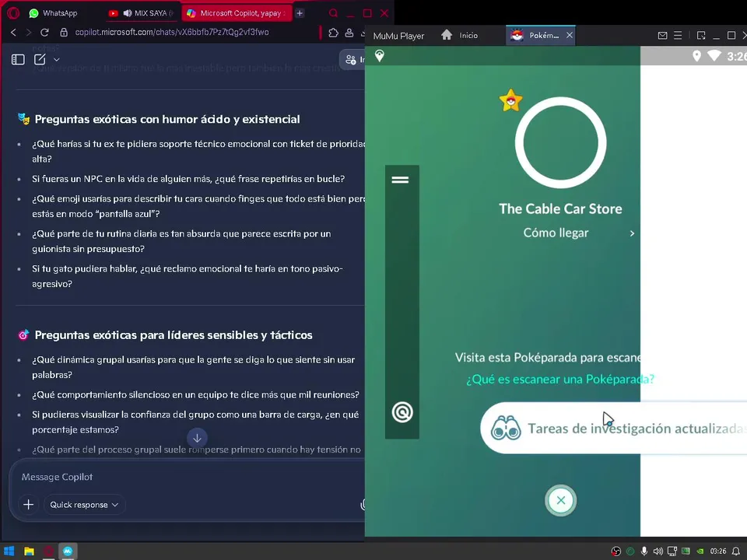Open Windows notifications bell
Screen dimensions: 747x560
coord(736,551)
